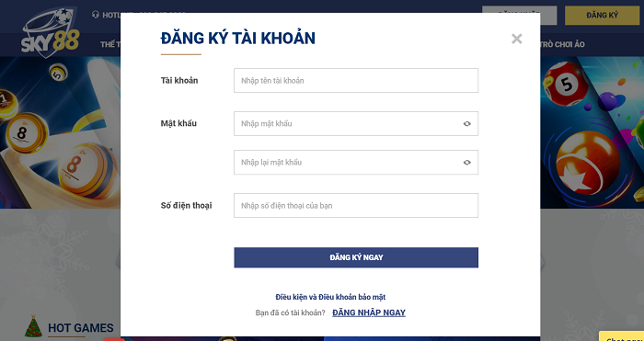Click into the Nhập mật khẩu field
Screen dimensions: 644x341
click(356, 123)
